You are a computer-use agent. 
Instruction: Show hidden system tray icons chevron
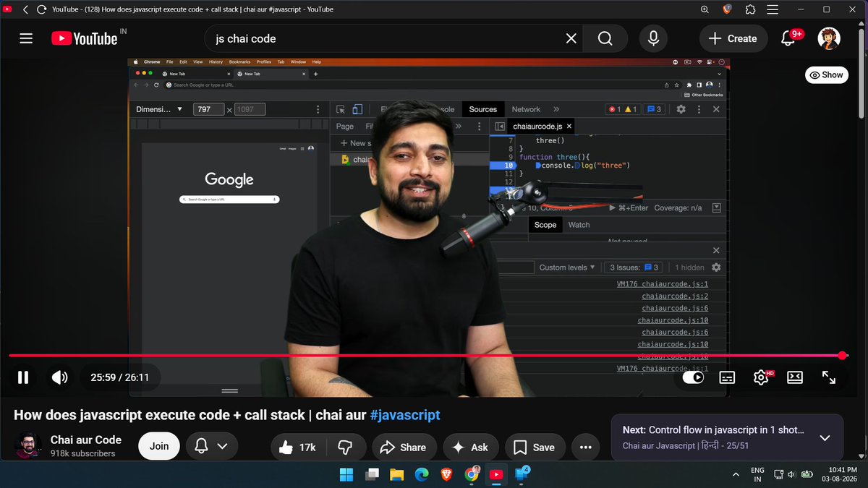point(736,474)
